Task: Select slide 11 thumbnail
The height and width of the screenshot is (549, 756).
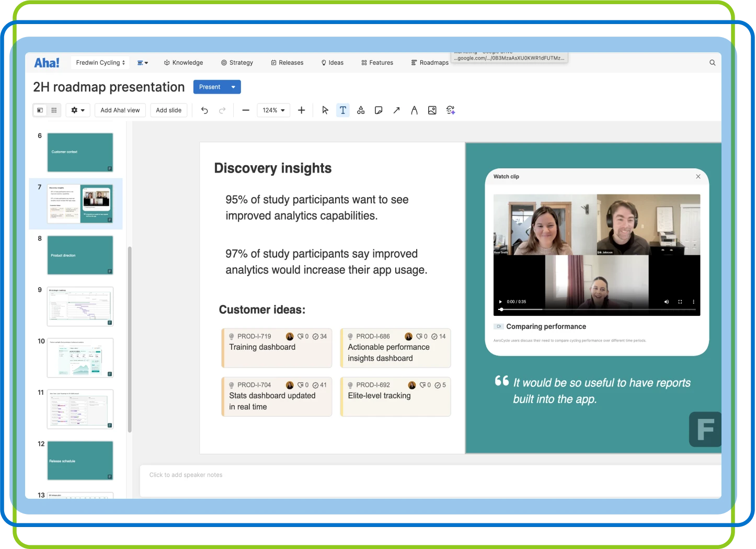Action: [x=80, y=409]
